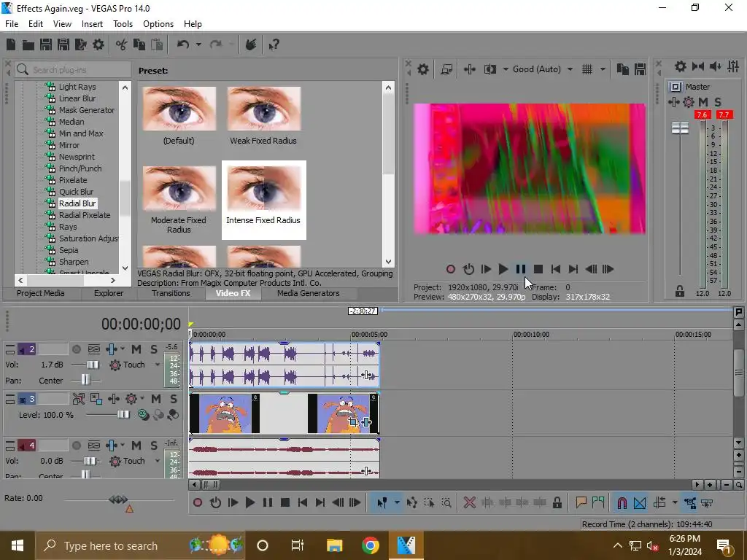Open the Normal edit tool dropdown arrow
The image size is (747, 560).
point(397,502)
